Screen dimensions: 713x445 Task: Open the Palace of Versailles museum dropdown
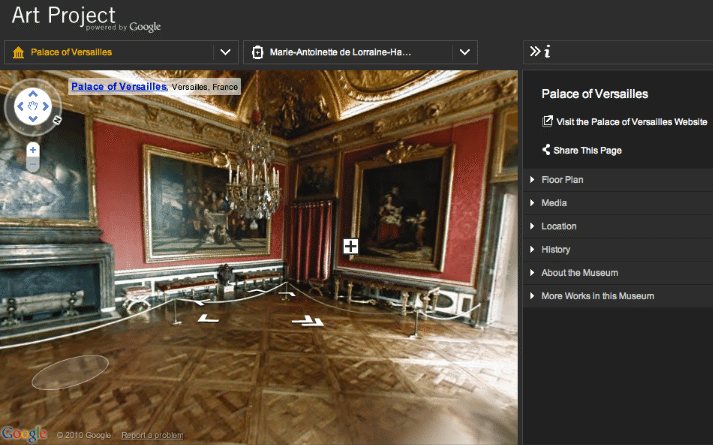pos(225,52)
